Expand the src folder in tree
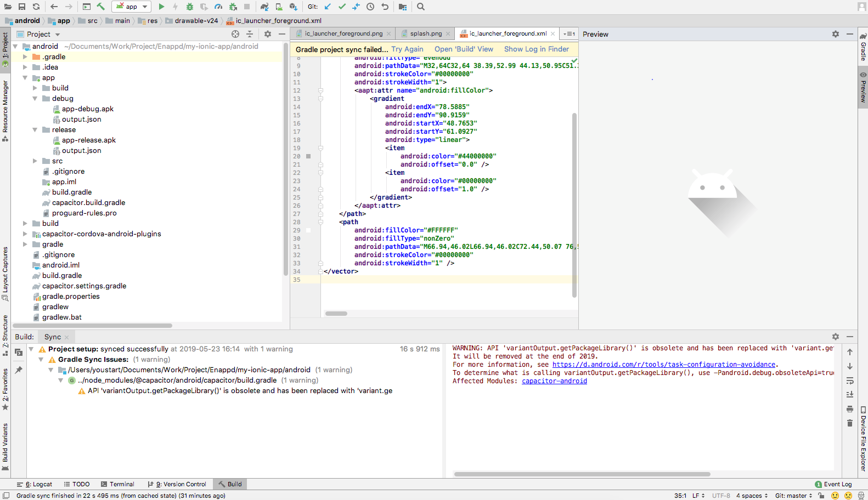Screen dimensions: 868x500 coord(35,161)
